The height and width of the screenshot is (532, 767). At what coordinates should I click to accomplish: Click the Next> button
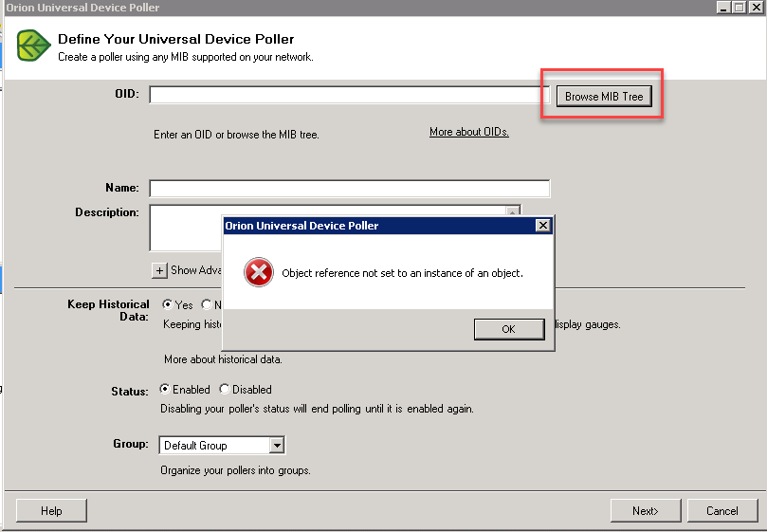pos(646,511)
